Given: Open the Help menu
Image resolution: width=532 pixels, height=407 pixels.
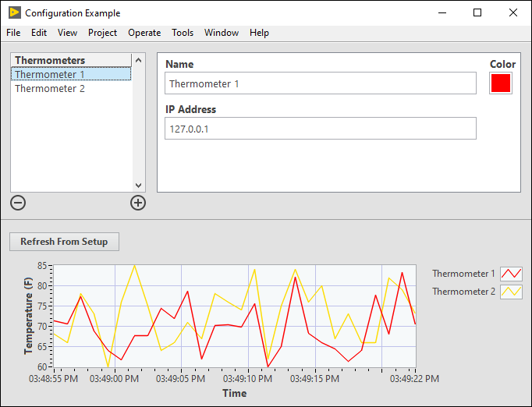Looking at the screenshot, I should click(259, 33).
